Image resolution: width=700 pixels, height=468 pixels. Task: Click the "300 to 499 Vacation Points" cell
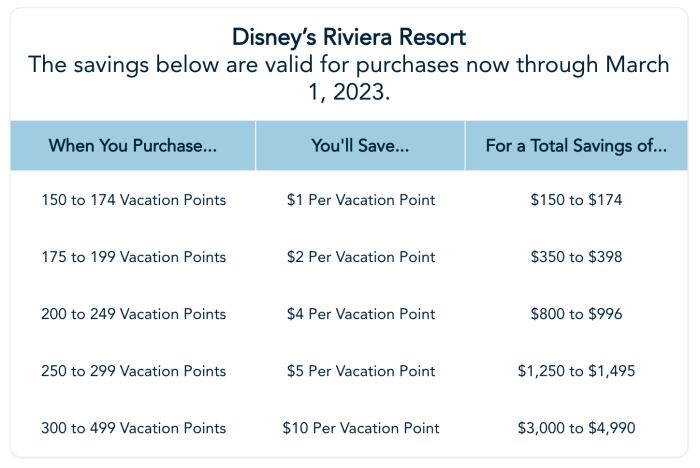(x=133, y=428)
